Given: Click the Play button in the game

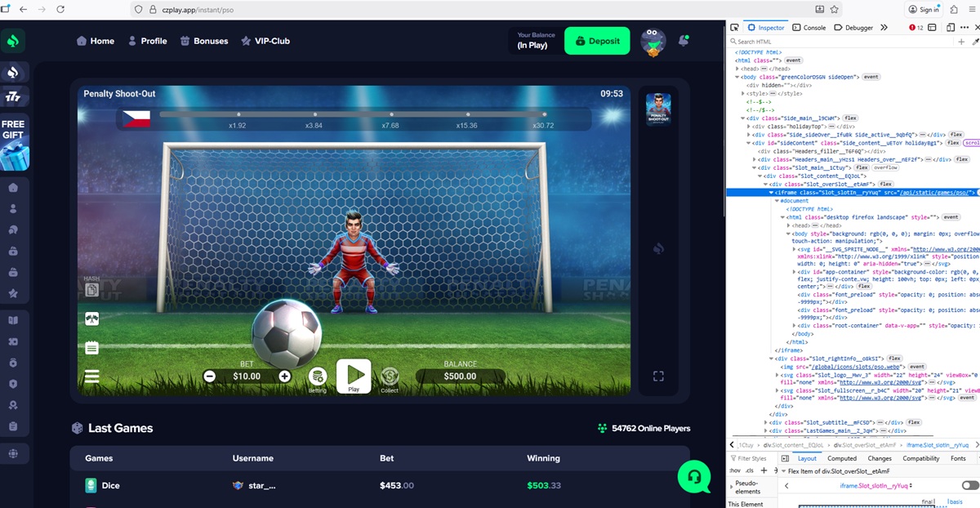Looking at the screenshot, I should pos(354,376).
